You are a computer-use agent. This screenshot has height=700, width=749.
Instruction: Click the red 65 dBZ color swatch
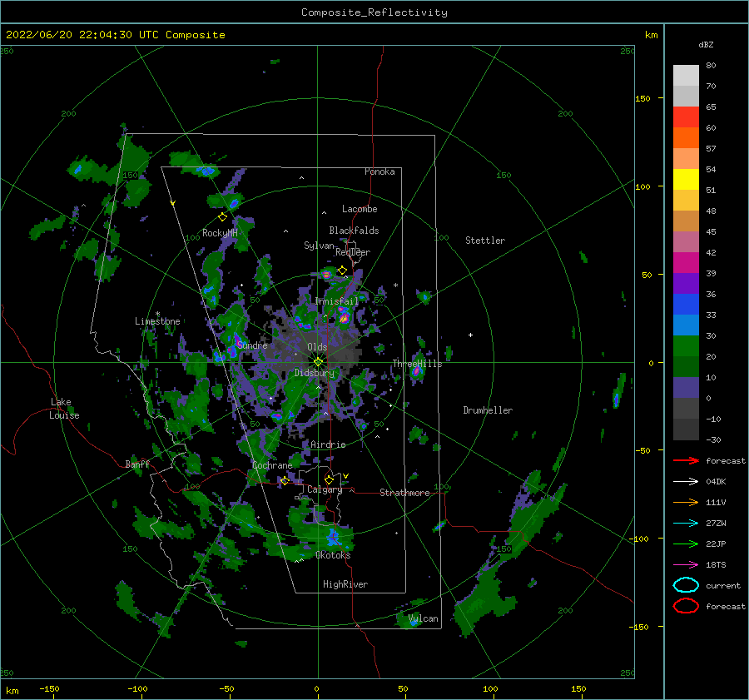(x=686, y=117)
